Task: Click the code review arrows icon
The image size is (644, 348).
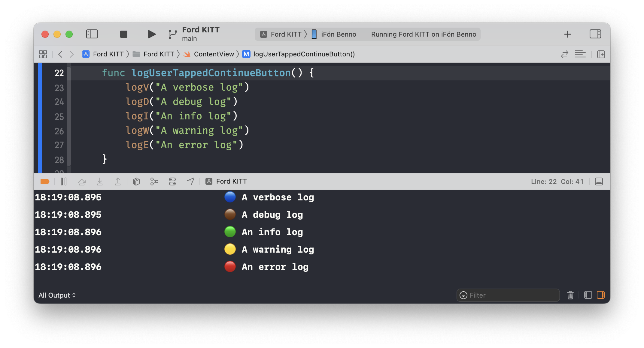Action: (x=565, y=54)
